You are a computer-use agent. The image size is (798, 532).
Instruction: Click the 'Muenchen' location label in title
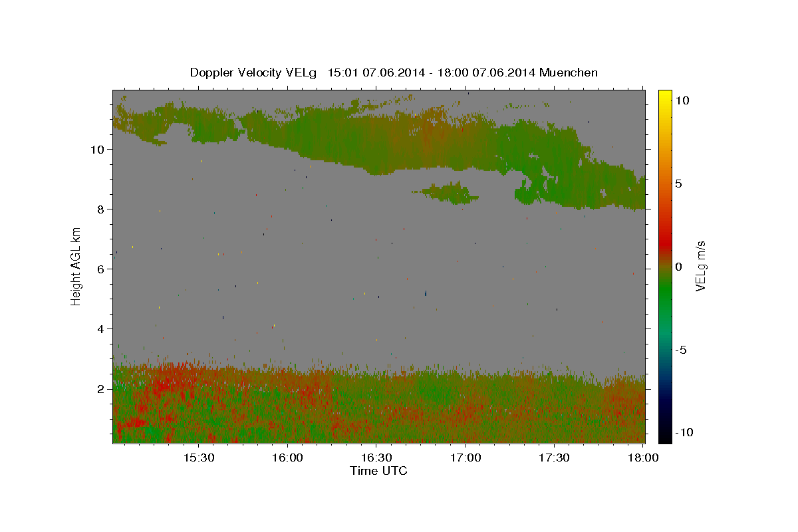569,72
